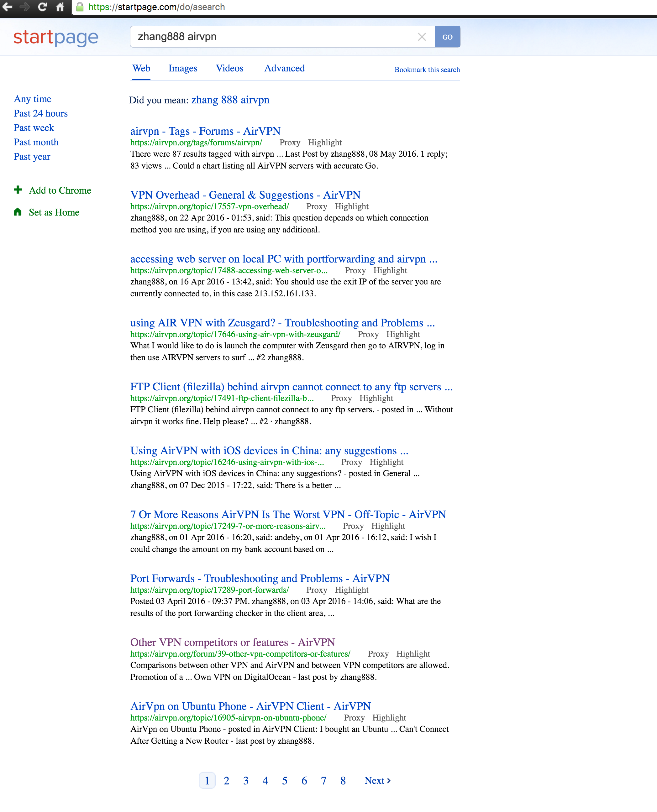Click the suggested query zhang 888 airvpn

point(230,100)
